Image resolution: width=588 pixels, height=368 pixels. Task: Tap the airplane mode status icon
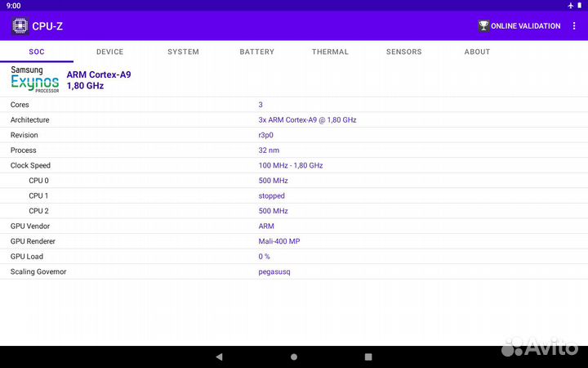click(571, 6)
